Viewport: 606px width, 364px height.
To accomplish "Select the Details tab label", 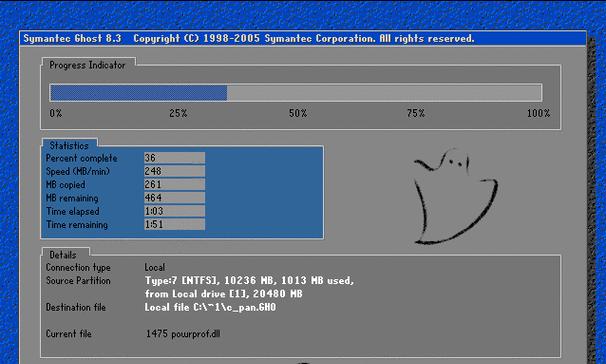I will click(63, 255).
